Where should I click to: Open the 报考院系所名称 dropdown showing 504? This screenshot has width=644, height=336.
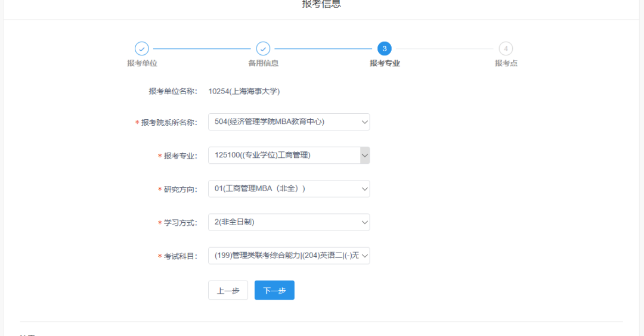(x=289, y=122)
